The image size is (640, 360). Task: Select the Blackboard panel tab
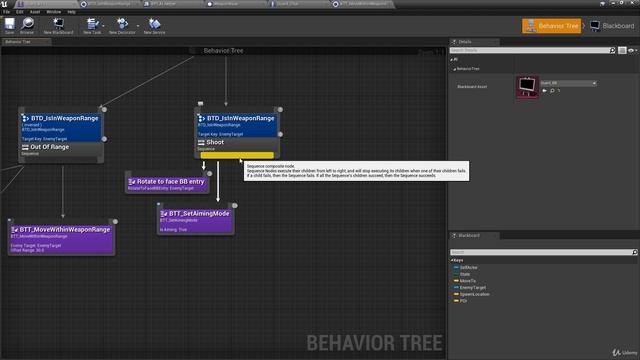coord(475,236)
